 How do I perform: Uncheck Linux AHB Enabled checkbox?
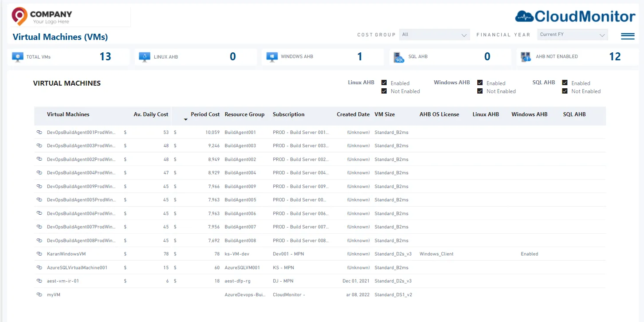384,82
